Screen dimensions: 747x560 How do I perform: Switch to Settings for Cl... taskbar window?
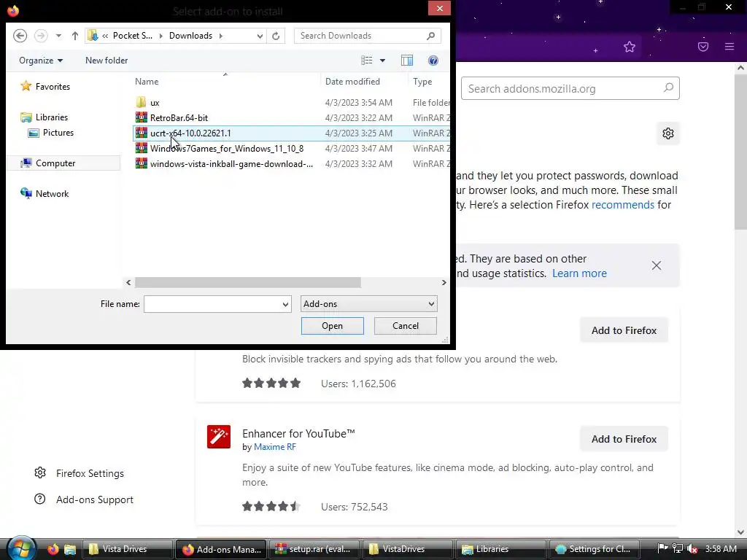(x=595, y=549)
